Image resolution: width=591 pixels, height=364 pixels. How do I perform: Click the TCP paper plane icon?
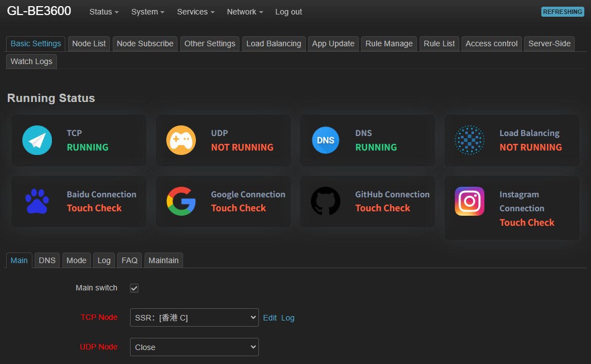[x=37, y=140]
